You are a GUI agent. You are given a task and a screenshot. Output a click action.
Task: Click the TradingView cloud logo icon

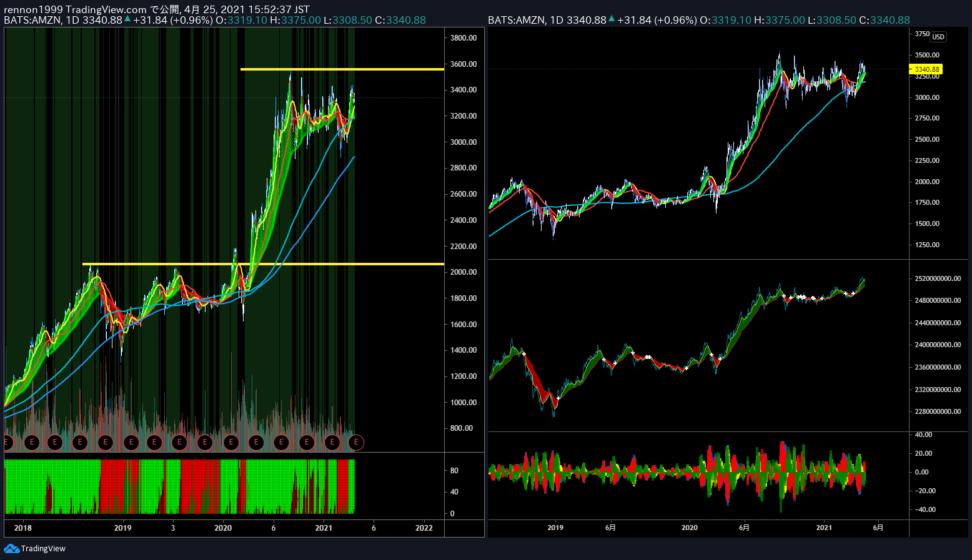click(11, 548)
